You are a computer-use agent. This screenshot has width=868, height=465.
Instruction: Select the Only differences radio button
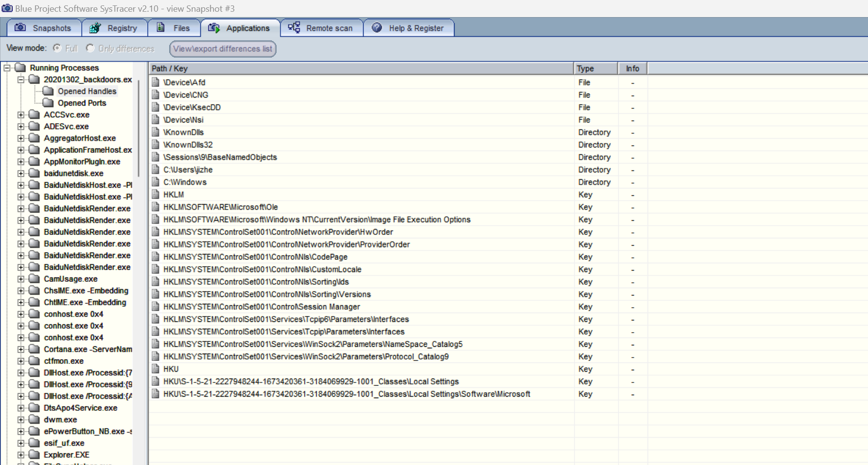[90, 48]
